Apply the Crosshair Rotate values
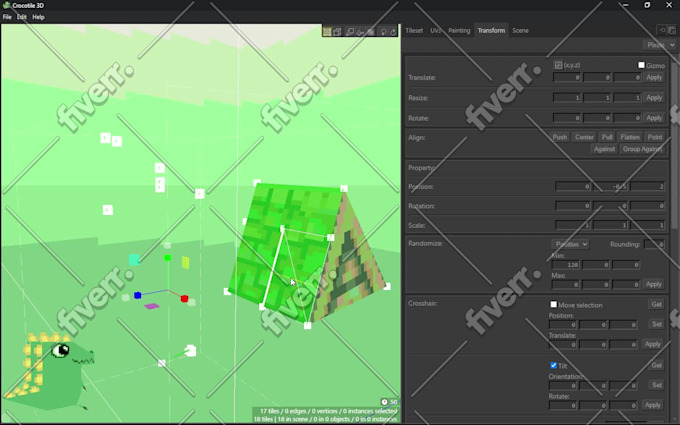The height and width of the screenshot is (425, 680). coord(653,405)
